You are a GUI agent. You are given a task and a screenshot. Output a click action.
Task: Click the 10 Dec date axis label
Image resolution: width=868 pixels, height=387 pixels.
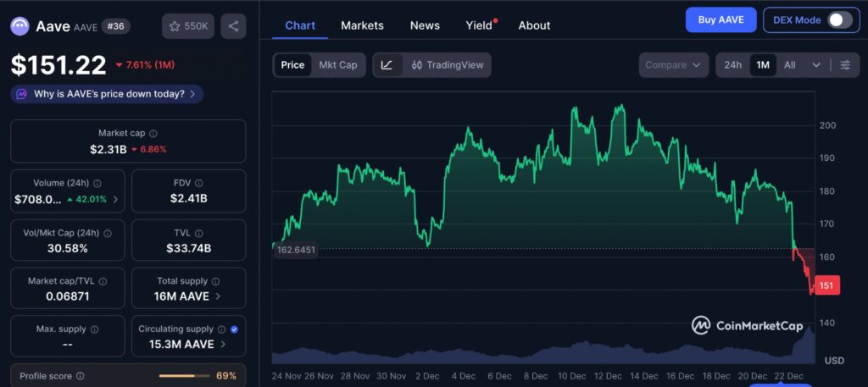coord(572,376)
